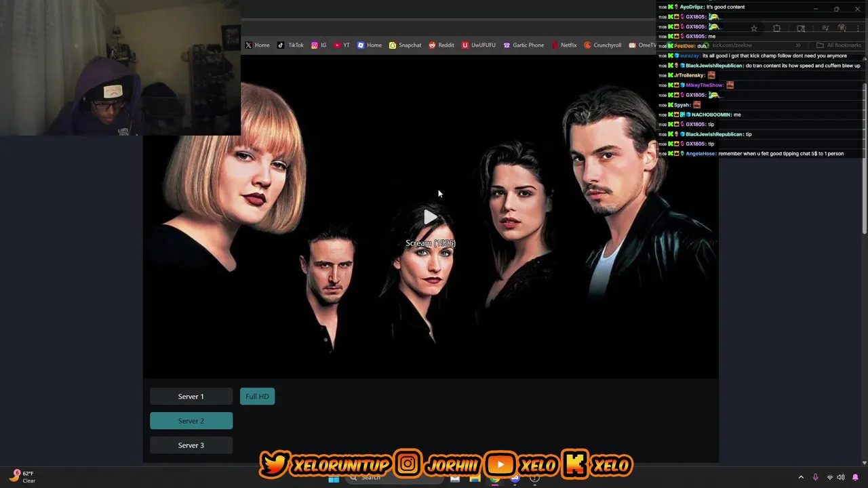
Task: Switch to Server 2
Action: click(x=191, y=421)
